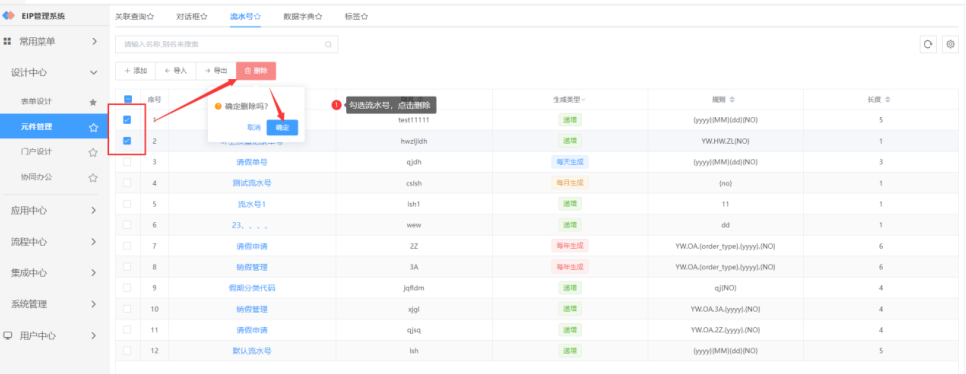Open the table settings gear icon
The image size is (966, 374).
[x=951, y=44]
